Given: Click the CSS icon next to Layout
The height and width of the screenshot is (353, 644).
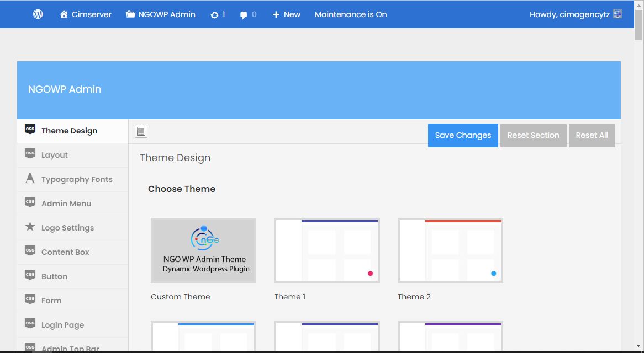Looking at the screenshot, I should coord(30,154).
